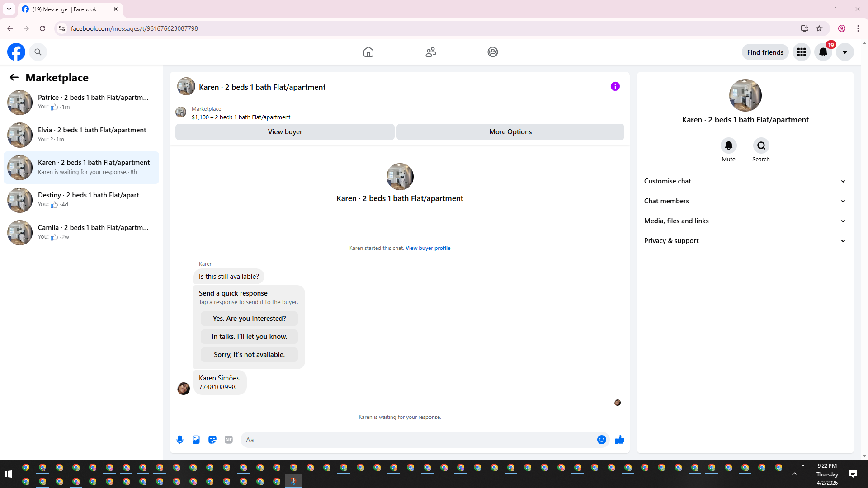
Task: Open the purple conversation information icon
Action: (615, 86)
